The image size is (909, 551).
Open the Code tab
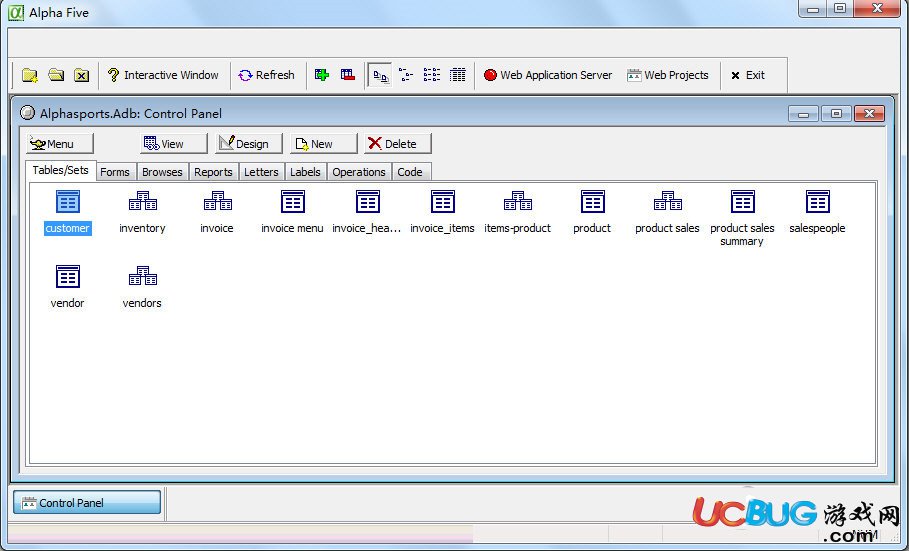click(410, 172)
